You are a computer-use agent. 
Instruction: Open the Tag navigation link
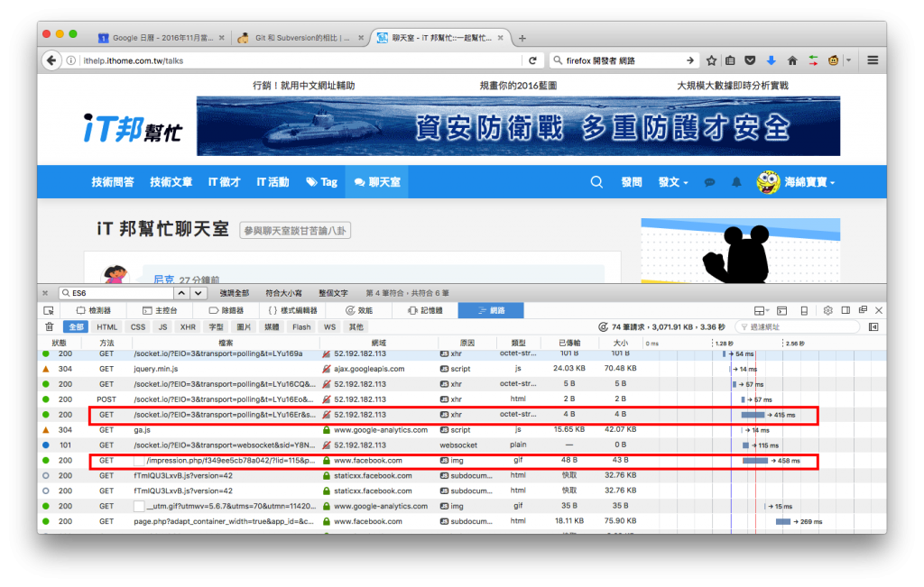322,182
